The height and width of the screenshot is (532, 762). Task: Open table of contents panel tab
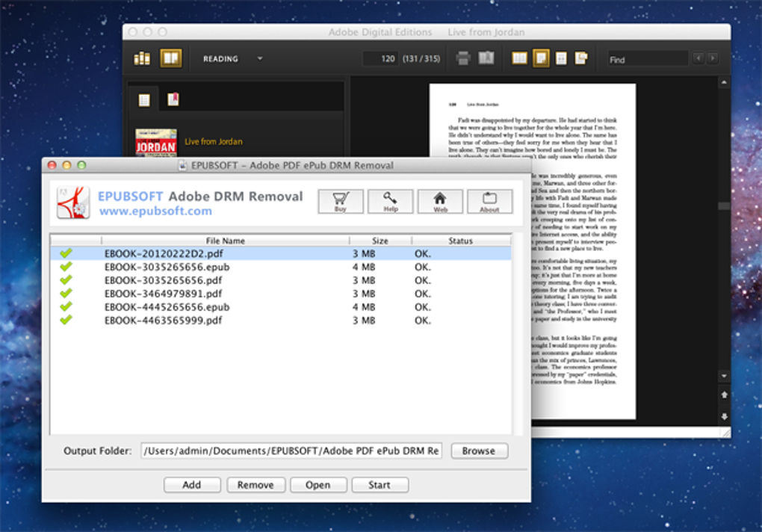click(x=144, y=100)
